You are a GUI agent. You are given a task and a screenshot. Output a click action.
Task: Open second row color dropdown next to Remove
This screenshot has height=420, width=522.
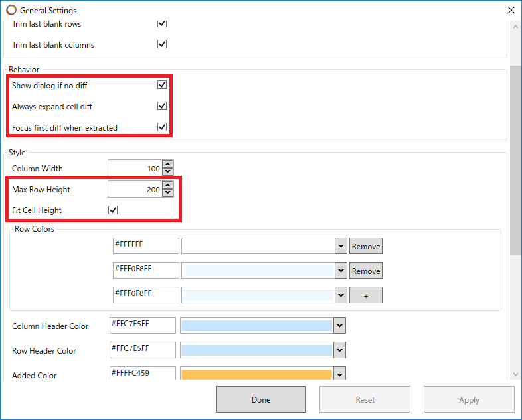point(341,271)
